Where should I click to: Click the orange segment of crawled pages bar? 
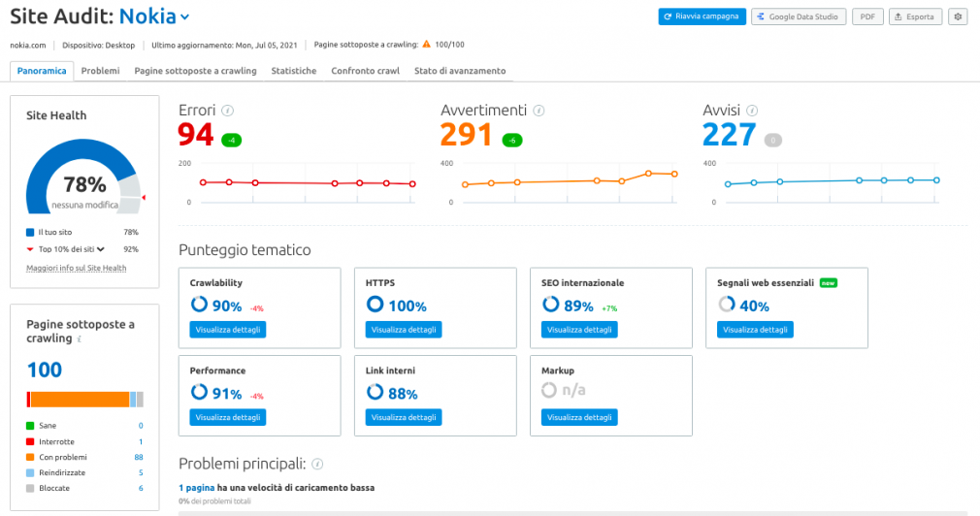[80, 400]
